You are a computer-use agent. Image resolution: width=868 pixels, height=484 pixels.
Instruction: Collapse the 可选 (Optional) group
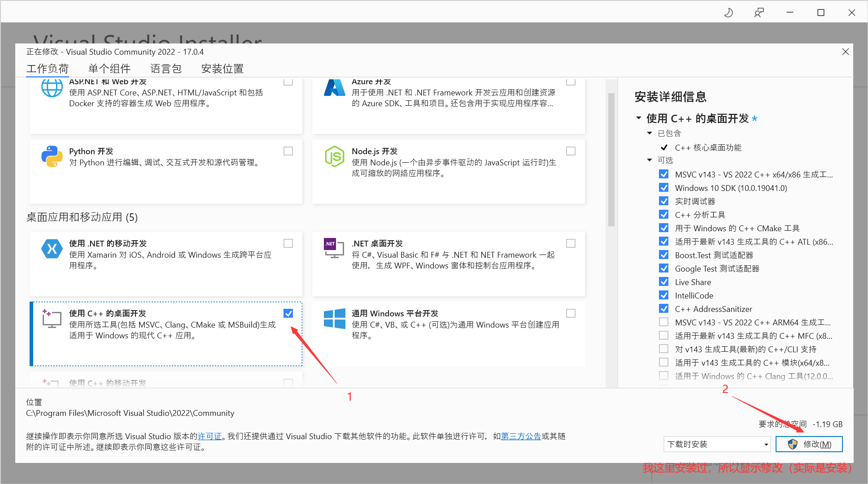pos(650,160)
